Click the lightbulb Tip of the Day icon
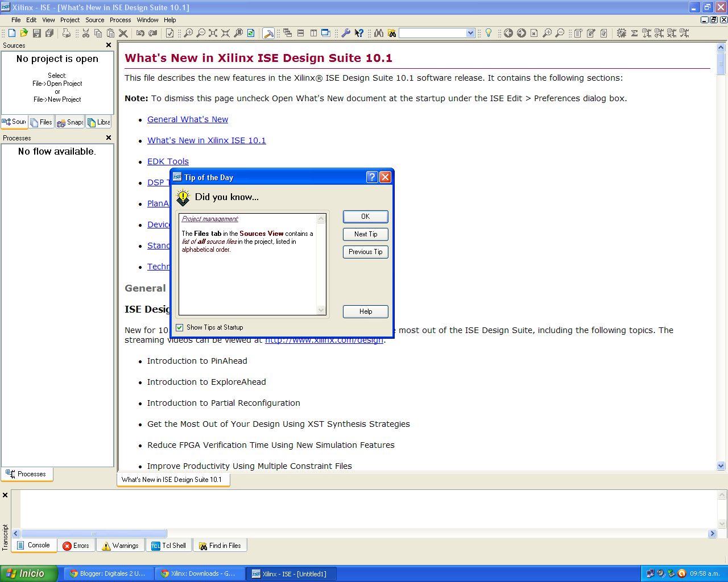The image size is (728, 582). (488, 33)
